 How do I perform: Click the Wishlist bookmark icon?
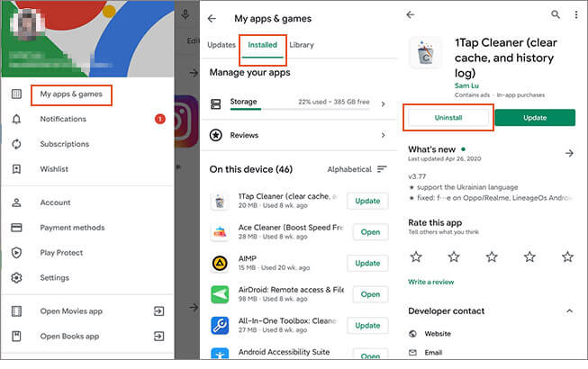[16, 169]
